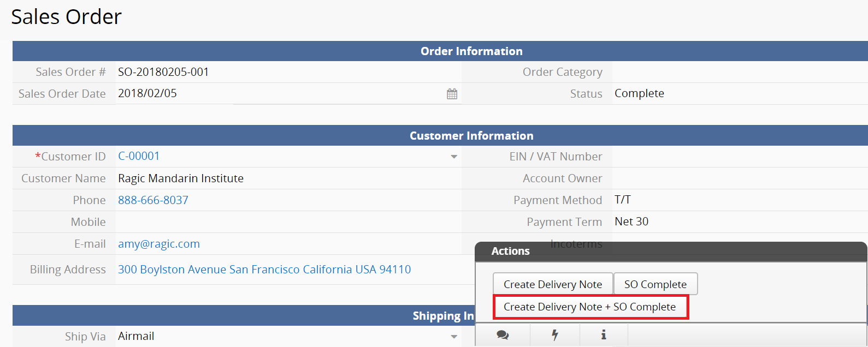Click Create Delivery Note button
Screen dimensions: 868x347
pos(553,284)
